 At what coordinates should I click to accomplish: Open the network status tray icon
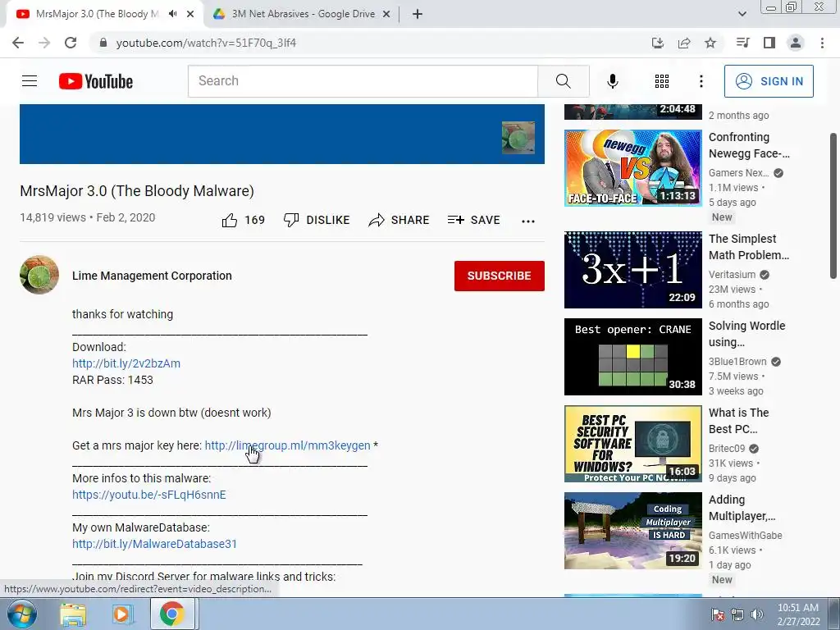[737, 614]
